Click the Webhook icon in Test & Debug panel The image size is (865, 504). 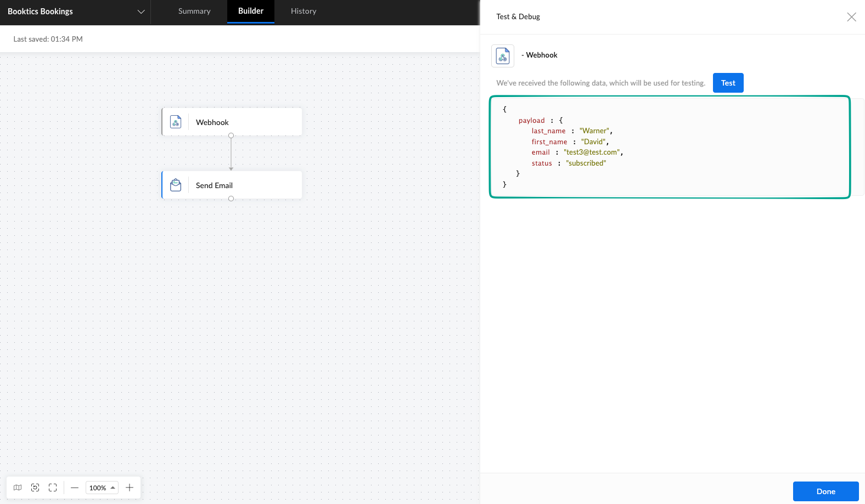503,56
